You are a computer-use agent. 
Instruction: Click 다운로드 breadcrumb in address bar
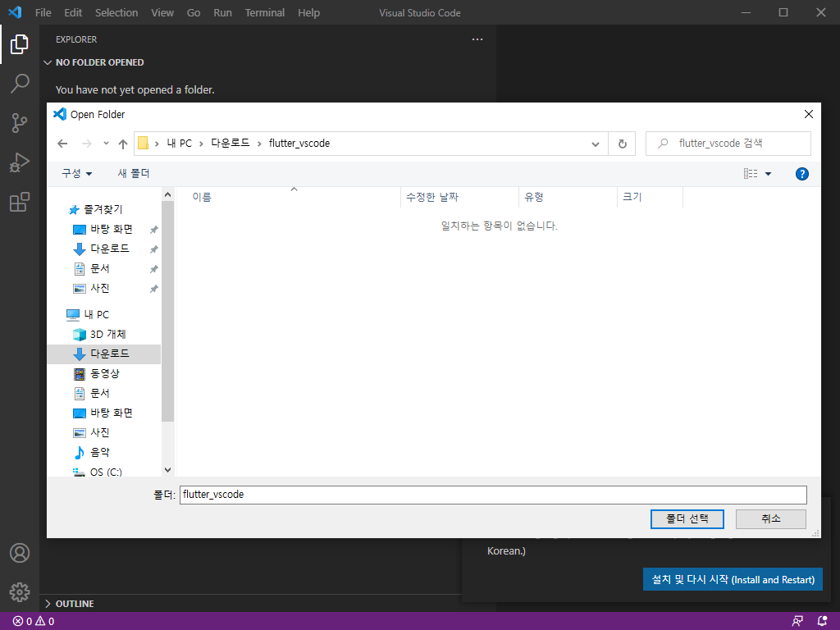pos(231,143)
